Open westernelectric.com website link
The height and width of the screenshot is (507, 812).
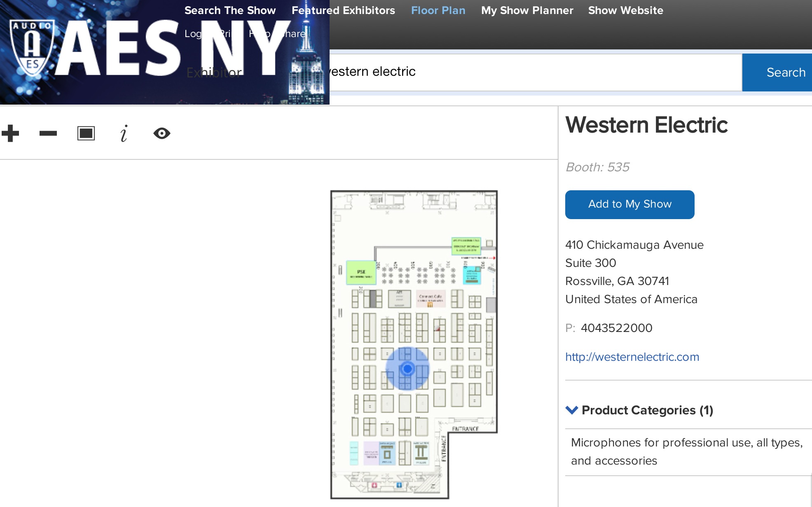(632, 357)
